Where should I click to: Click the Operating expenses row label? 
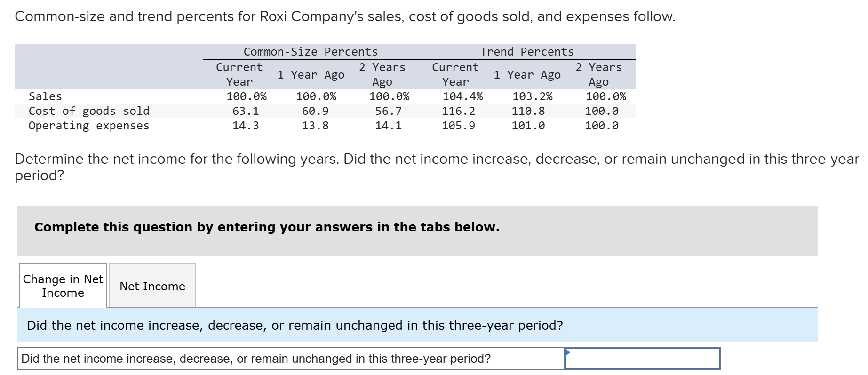(x=88, y=125)
